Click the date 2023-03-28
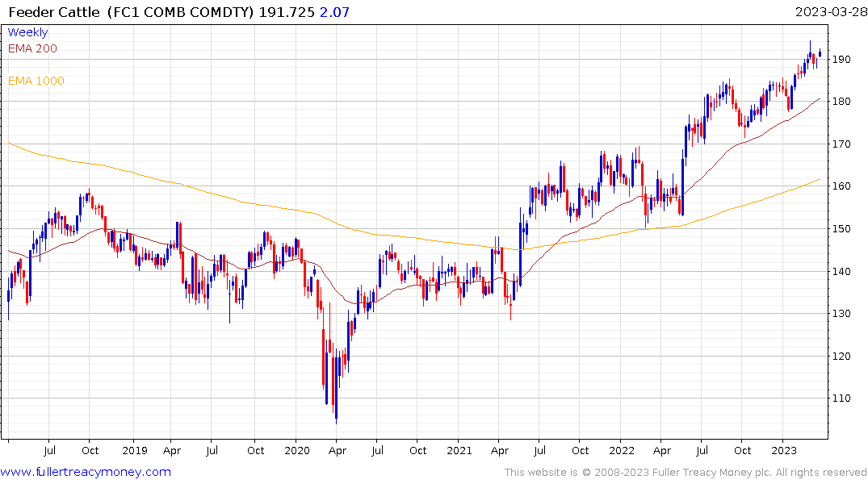The image size is (868, 484). pos(830,12)
